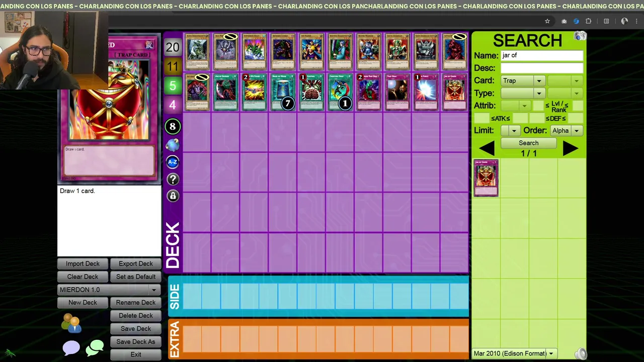Focus the minimum Lvl/Rank field
644x362 pixels.
point(538,106)
